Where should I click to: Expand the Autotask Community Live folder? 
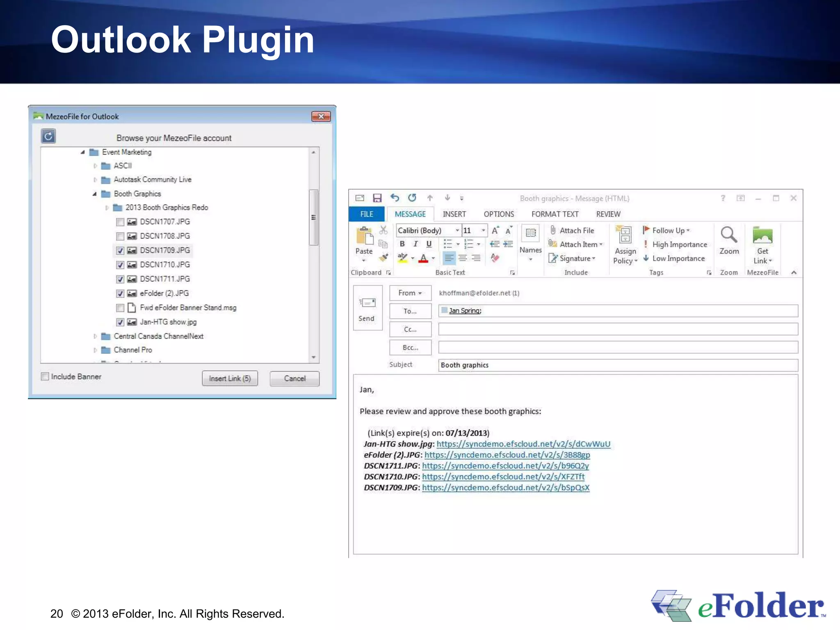(x=95, y=180)
